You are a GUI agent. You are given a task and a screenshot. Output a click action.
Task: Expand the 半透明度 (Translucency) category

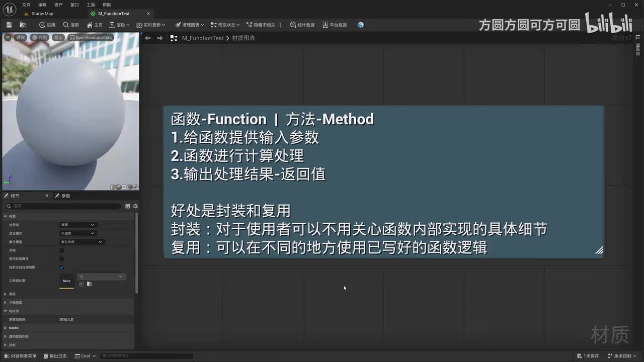[x=6, y=303]
